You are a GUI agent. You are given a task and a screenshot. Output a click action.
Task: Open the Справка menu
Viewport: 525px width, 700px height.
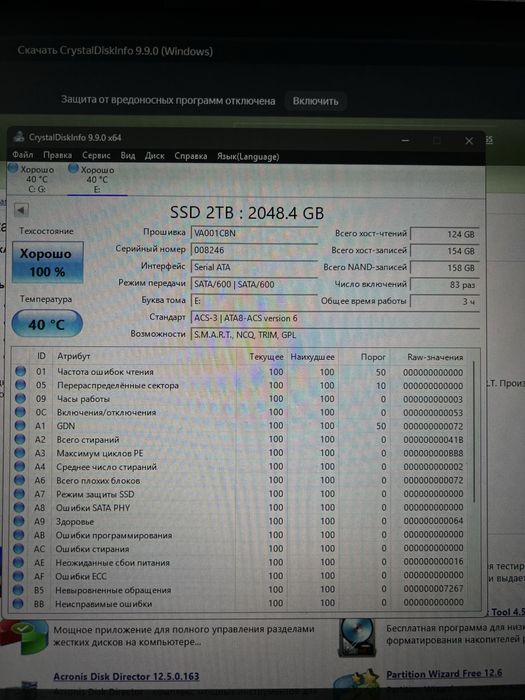[x=191, y=156]
